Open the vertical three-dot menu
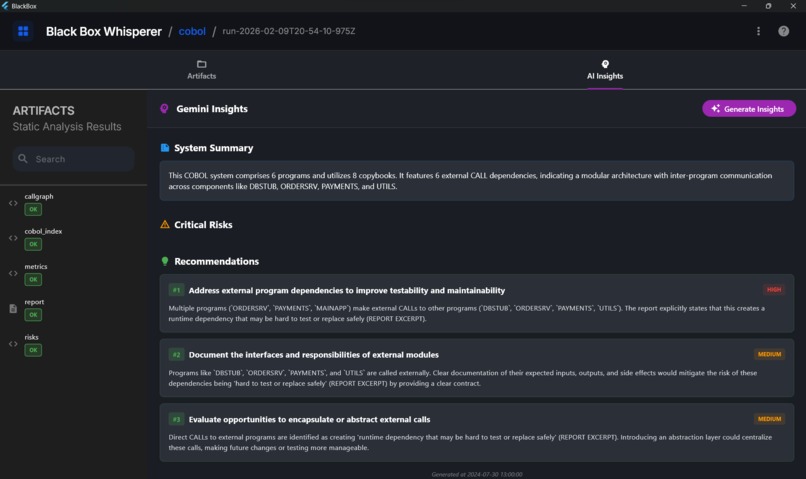This screenshot has height=479, width=806. tap(758, 31)
